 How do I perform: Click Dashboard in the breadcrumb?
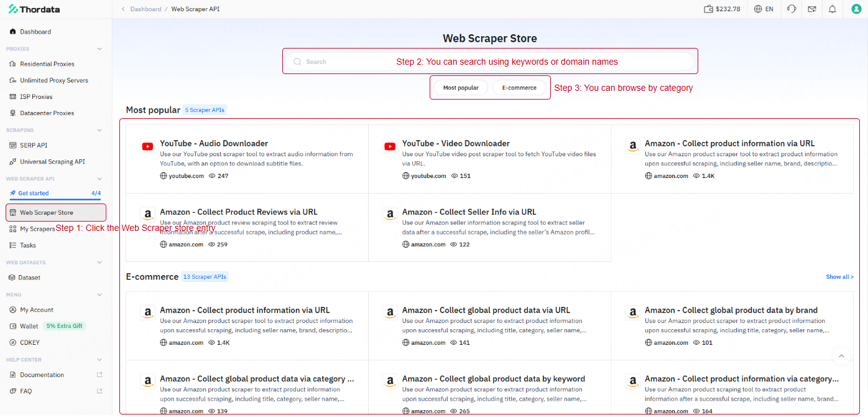pyautogui.click(x=145, y=9)
